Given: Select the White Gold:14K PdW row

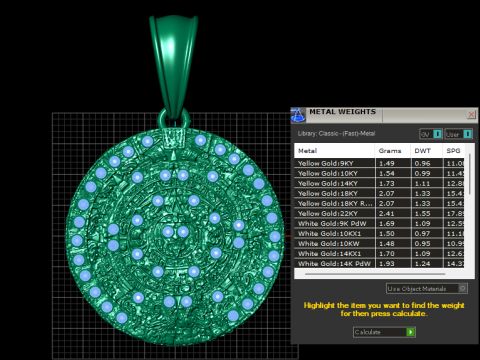Looking at the screenshot, I should [x=379, y=263].
